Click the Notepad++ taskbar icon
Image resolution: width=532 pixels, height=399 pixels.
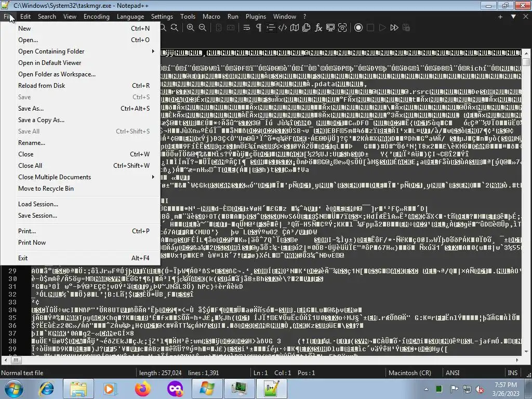coord(272,389)
